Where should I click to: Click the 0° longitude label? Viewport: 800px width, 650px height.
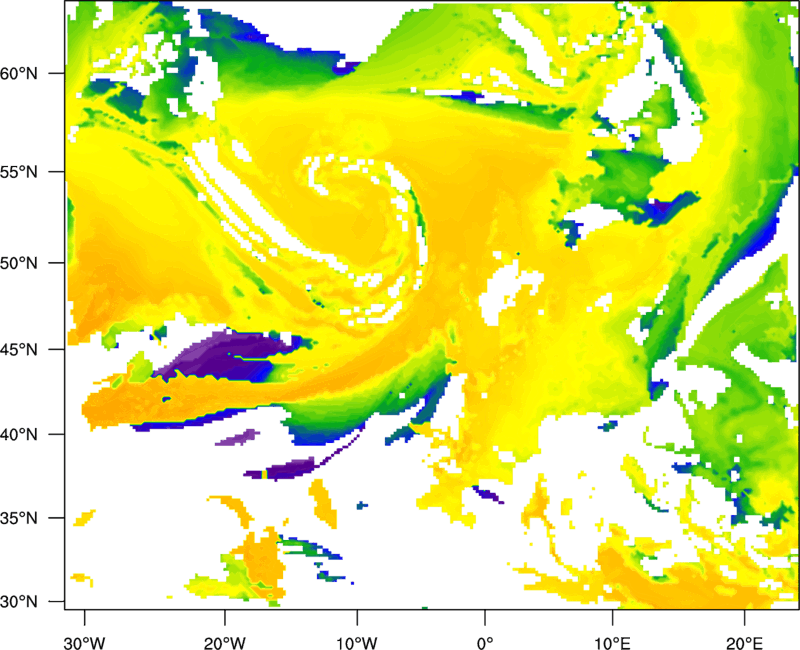pyautogui.click(x=485, y=643)
